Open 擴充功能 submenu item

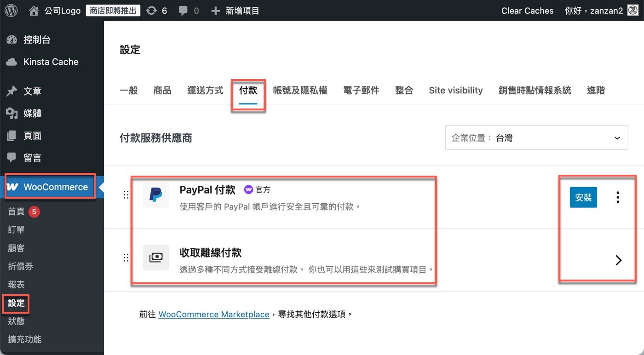pyautogui.click(x=25, y=339)
